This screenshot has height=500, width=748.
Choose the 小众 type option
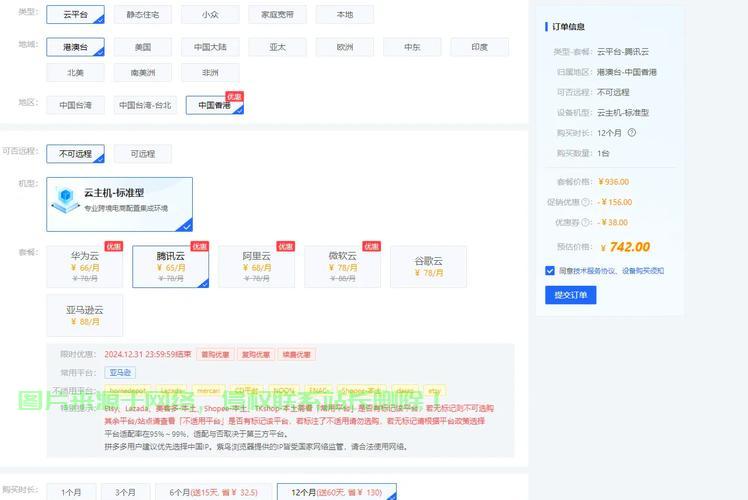(210, 14)
